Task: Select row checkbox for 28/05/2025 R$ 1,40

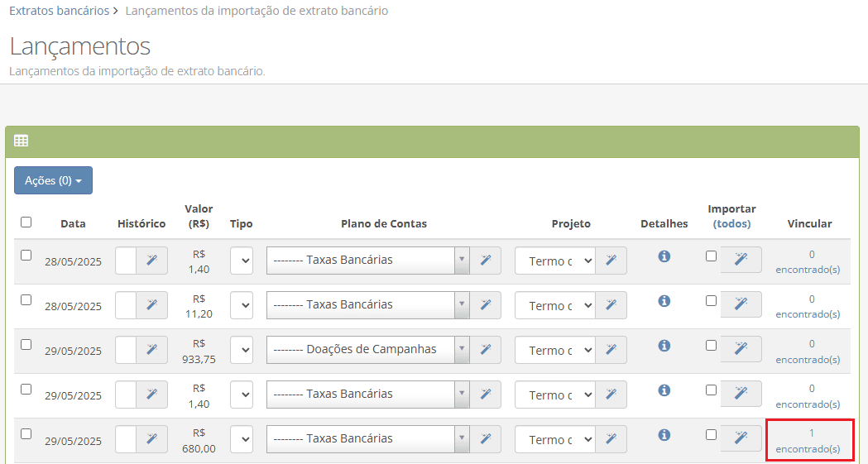Action: (x=26, y=255)
